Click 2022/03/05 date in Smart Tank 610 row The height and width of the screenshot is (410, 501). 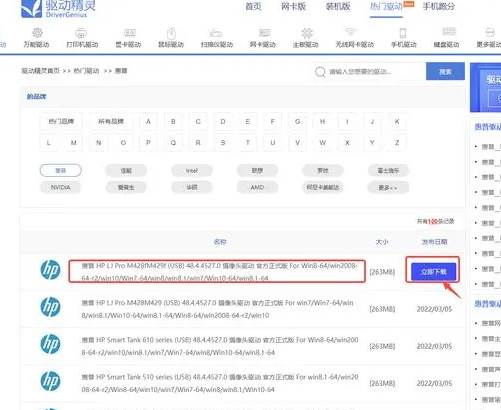point(434,346)
